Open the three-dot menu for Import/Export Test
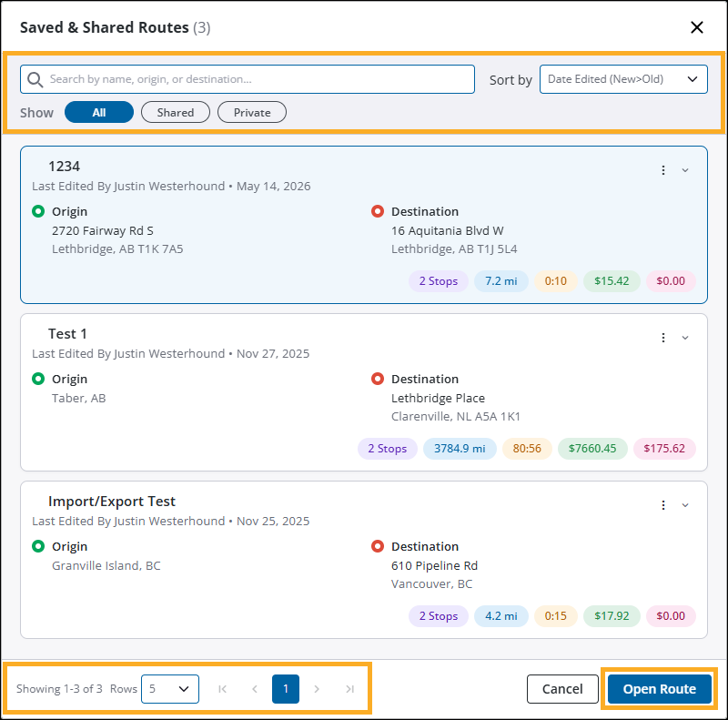 pos(663,505)
